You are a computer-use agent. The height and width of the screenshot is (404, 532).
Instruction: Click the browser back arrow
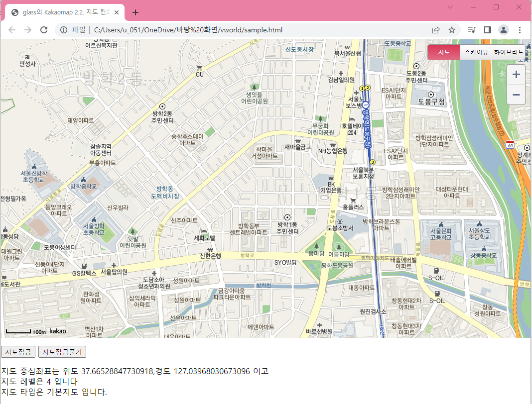[12, 30]
